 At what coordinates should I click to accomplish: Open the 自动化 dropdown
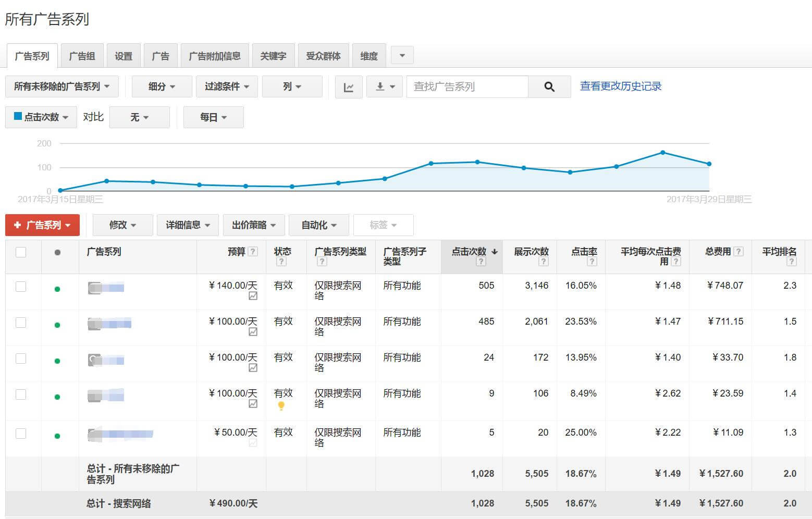pyautogui.click(x=319, y=225)
